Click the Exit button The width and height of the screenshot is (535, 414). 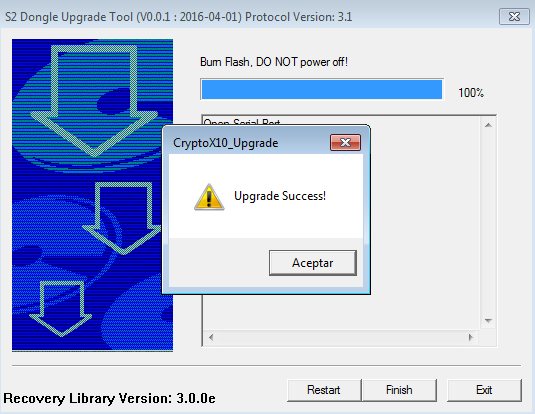click(484, 390)
